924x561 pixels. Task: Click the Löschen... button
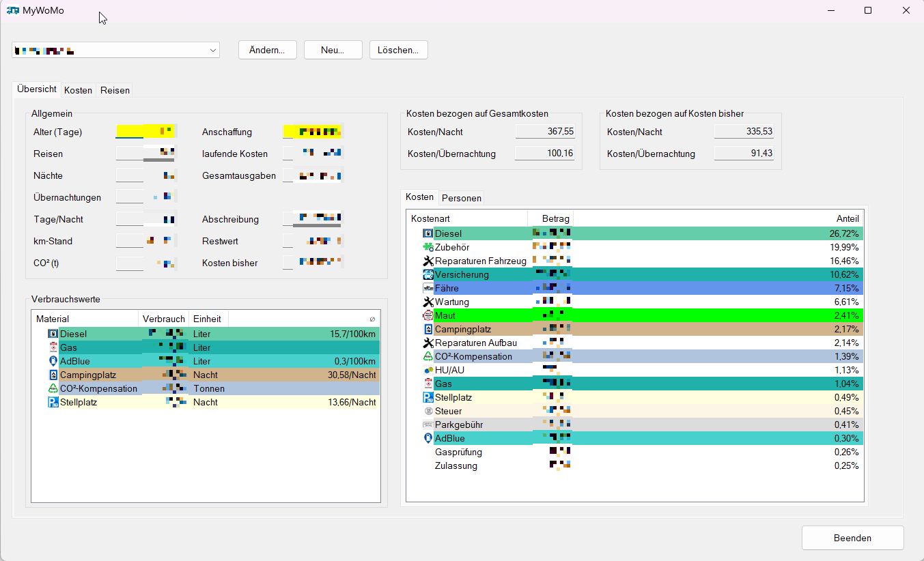point(398,50)
